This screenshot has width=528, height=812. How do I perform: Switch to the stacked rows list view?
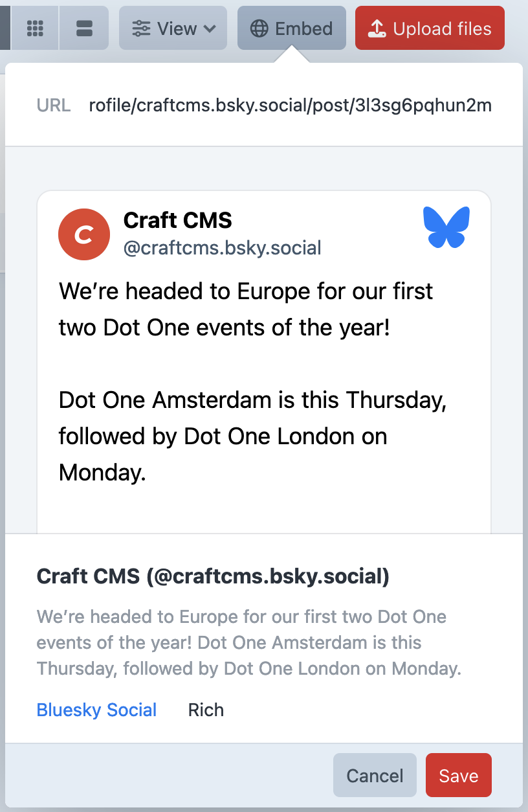tap(85, 28)
